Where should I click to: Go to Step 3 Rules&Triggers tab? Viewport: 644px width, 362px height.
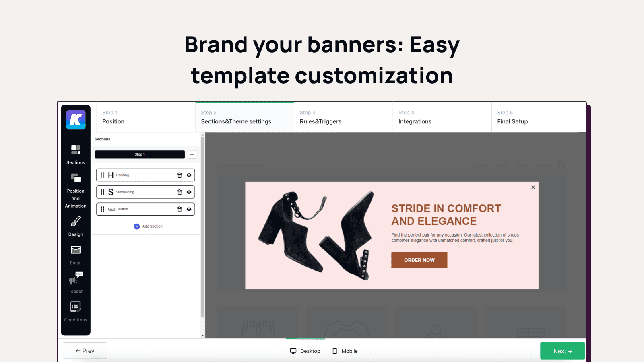coord(343,117)
